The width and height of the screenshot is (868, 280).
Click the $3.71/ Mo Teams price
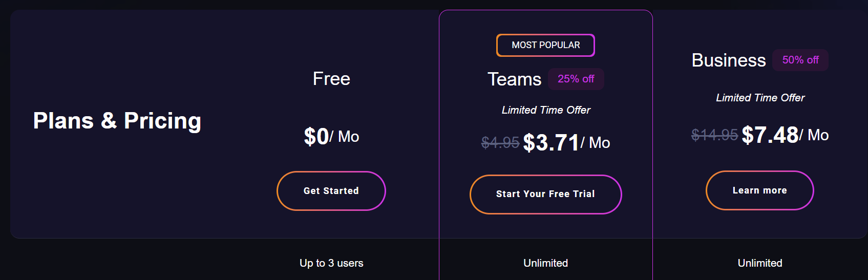pos(567,142)
